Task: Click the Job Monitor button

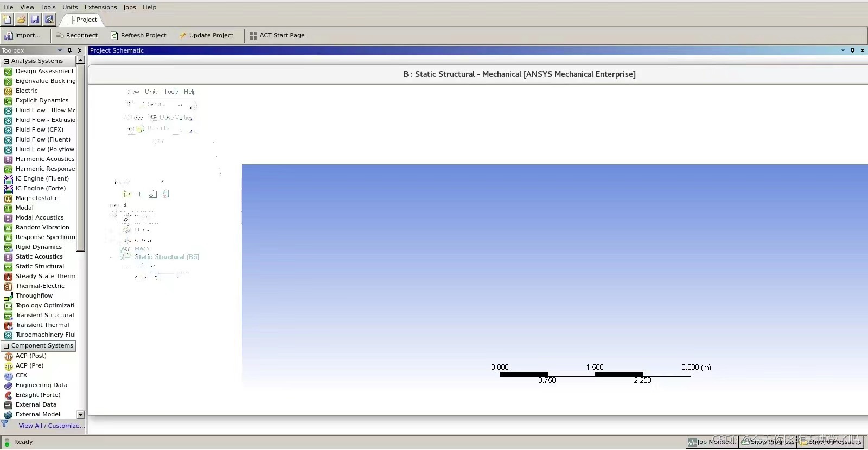Action: [712, 442]
